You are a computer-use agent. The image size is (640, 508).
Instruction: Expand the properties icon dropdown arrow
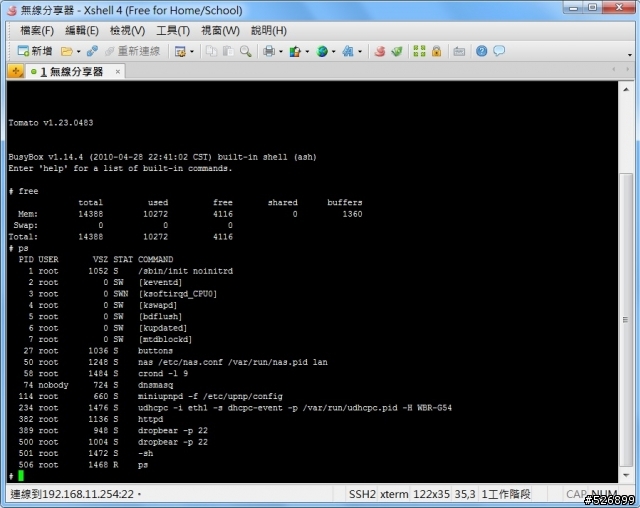[192, 51]
